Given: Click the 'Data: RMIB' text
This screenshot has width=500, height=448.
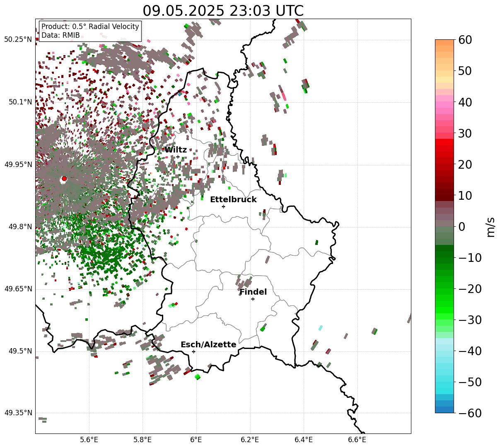Looking at the screenshot, I should pos(60,36).
